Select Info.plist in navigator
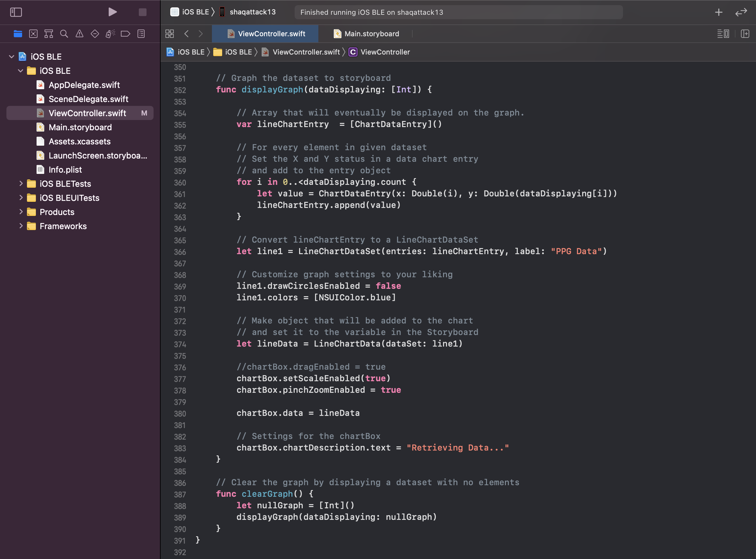 pyautogui.click(x=80, y=169)
